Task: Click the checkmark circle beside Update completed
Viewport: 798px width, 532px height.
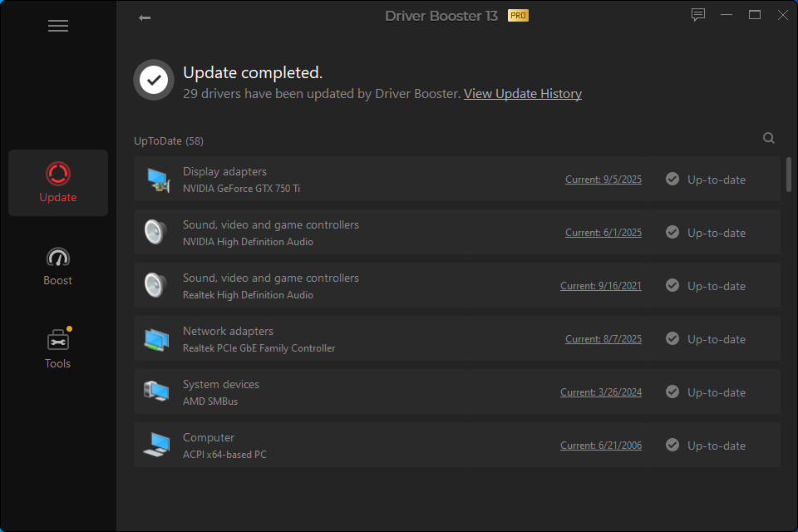Action: [153, 80]
